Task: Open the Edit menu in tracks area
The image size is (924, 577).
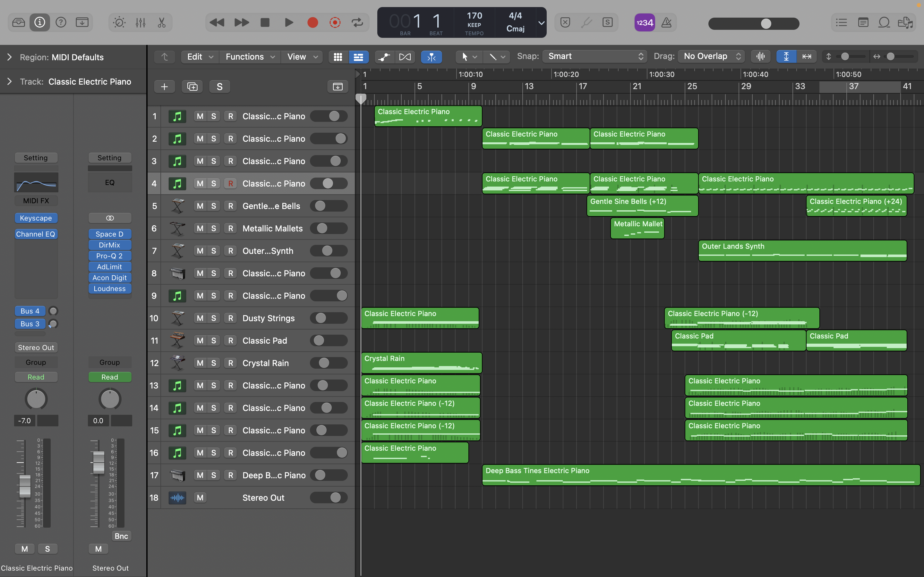Action: pos(199,57)
